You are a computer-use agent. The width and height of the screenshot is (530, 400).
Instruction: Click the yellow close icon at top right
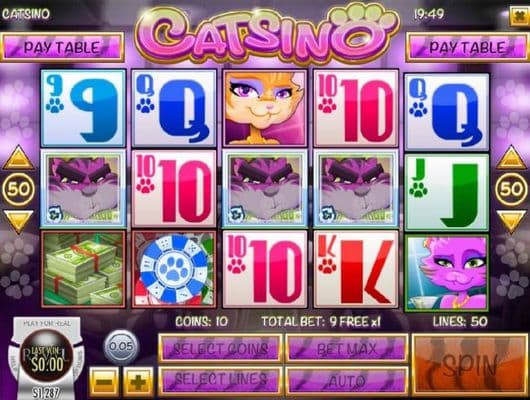point(520,16)
